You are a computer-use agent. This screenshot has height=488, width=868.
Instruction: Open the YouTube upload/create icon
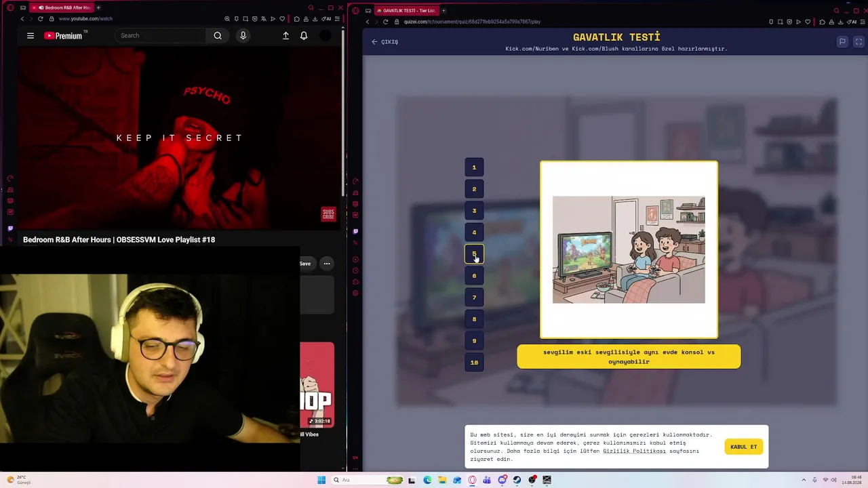click(x=285, y=36)
